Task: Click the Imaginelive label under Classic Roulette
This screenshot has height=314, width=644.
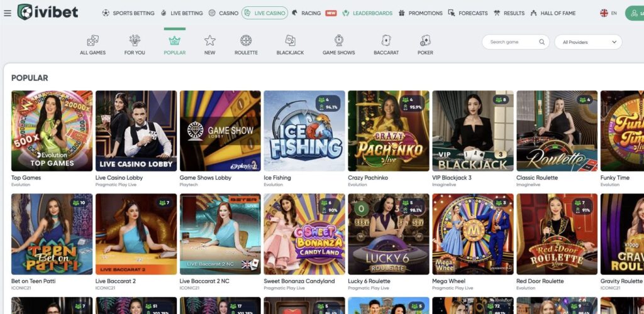Action: [x=528, y=185]
